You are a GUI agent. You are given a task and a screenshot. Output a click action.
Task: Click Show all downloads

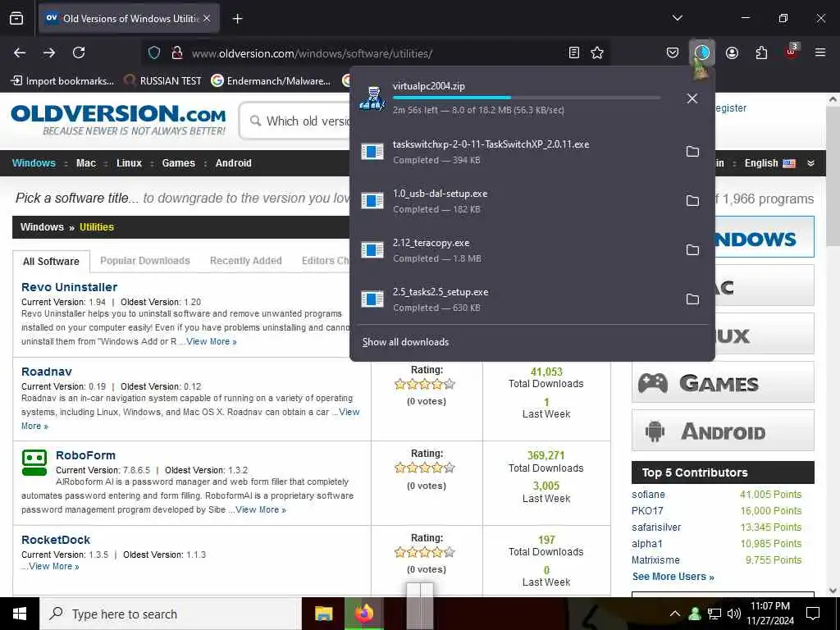pos(405,342)
